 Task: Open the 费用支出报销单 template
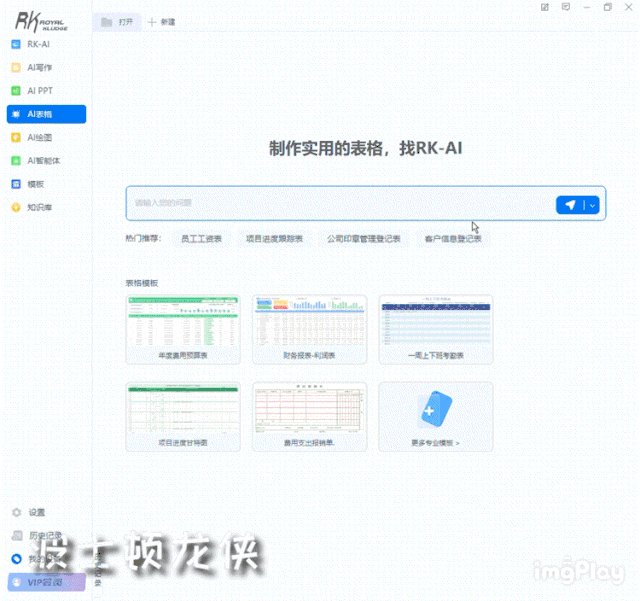tap(309, 416)
